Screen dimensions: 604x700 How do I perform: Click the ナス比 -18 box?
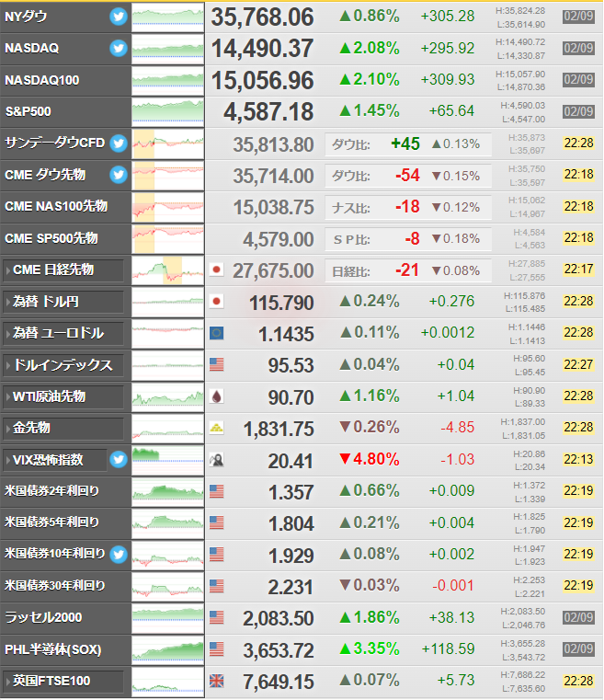coord(408,208)
